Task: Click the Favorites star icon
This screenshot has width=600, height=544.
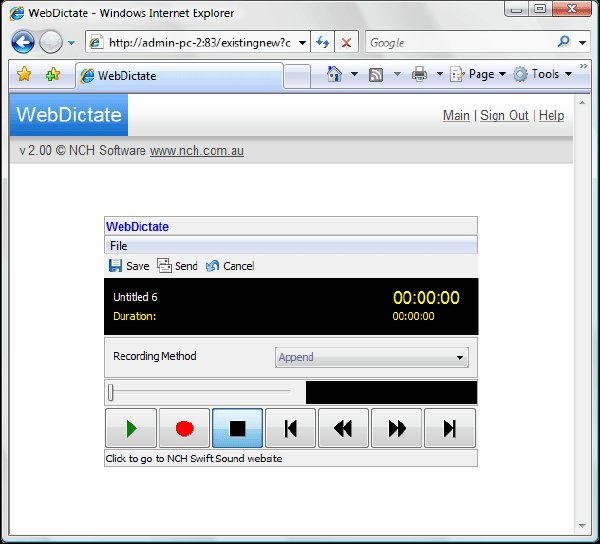Action: (x=24, y=74)
